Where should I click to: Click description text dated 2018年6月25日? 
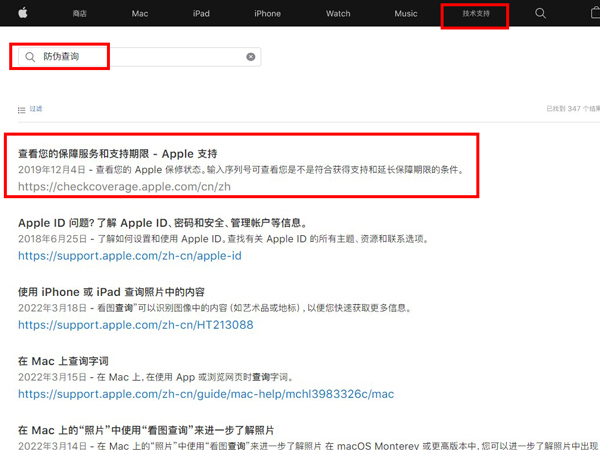coord(223,239)
